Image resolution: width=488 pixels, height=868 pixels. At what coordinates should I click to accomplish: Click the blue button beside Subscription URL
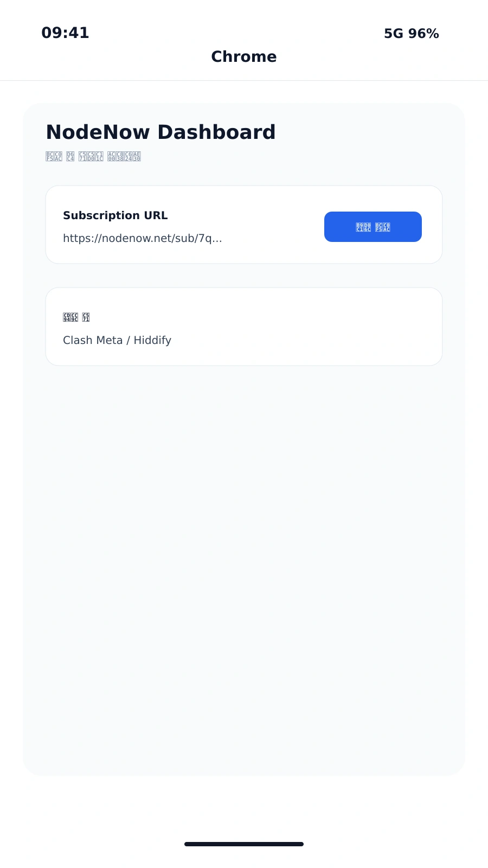point(373,227)
